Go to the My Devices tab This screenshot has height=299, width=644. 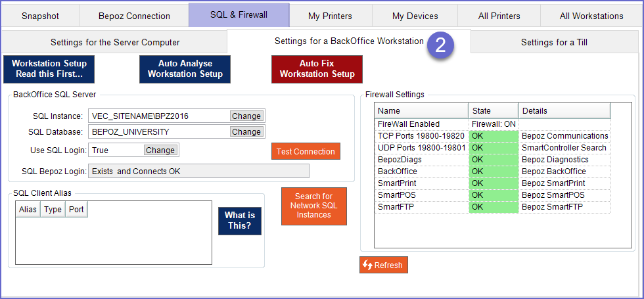[x=415, y=16]
